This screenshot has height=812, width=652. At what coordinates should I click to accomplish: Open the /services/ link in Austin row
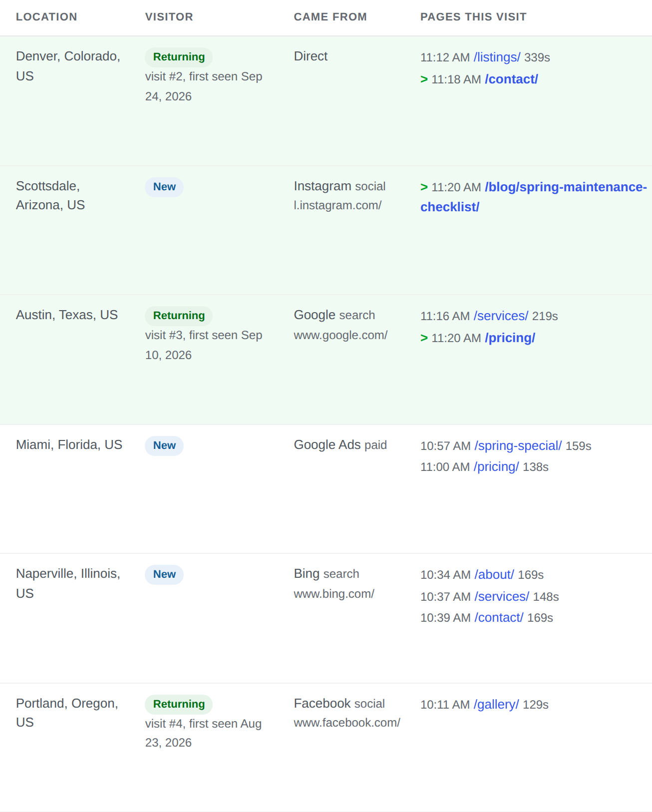tap(501, 316)
